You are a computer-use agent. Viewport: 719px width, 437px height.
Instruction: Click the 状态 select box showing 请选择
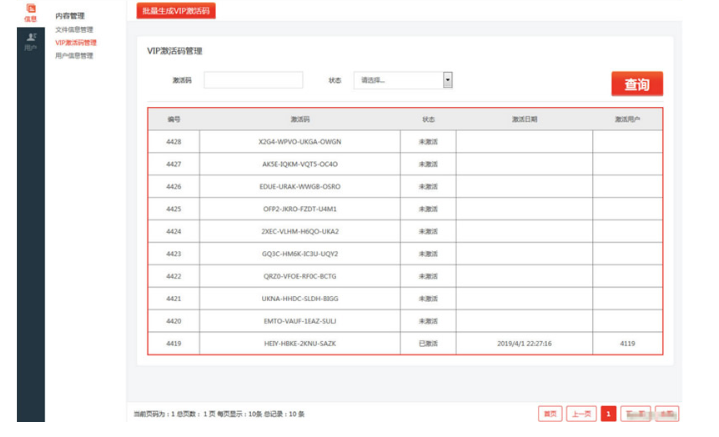(398, 80)
